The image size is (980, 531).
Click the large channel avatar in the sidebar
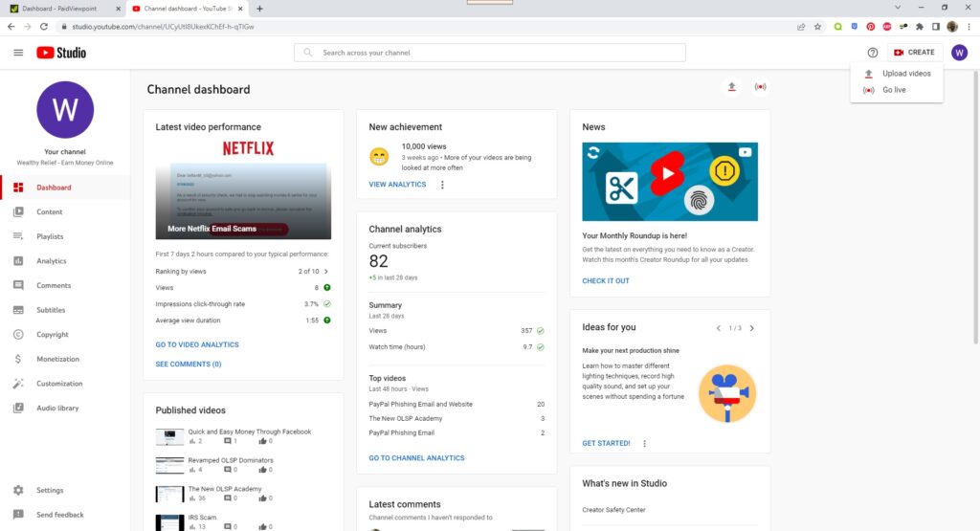(65, 109)
